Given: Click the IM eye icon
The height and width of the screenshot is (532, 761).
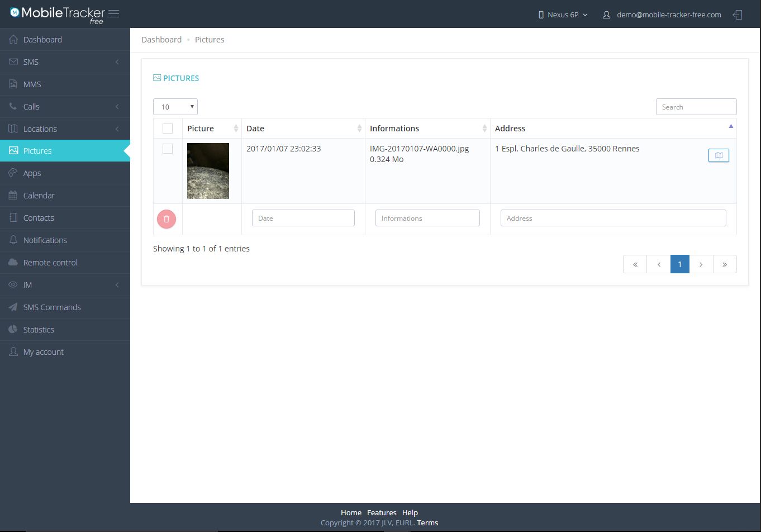Looking at the screenshot, I should 13,285.
